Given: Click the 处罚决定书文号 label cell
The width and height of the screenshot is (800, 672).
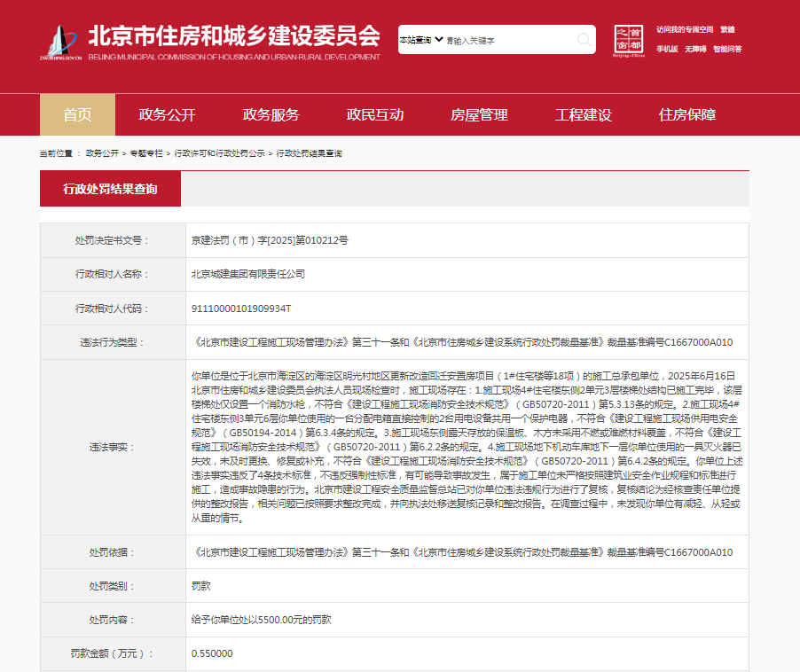Looking at the screenshot, I should pyautogui.click(x=113, y=240).
